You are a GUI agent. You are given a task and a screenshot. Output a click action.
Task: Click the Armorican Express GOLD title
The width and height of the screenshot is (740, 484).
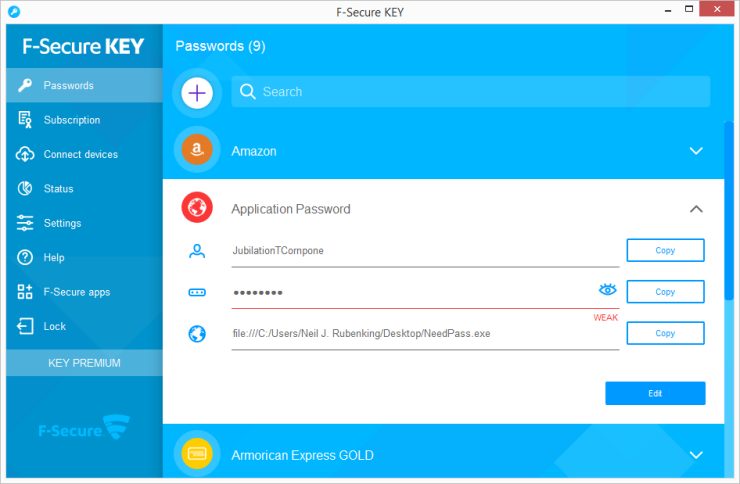303,455
